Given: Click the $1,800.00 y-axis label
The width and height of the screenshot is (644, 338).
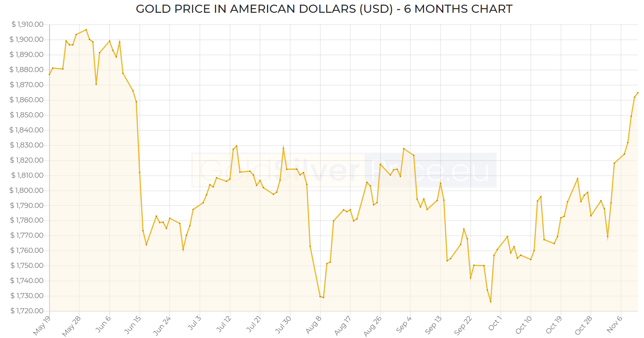Looking at the screenshot, I should point(27,190).
